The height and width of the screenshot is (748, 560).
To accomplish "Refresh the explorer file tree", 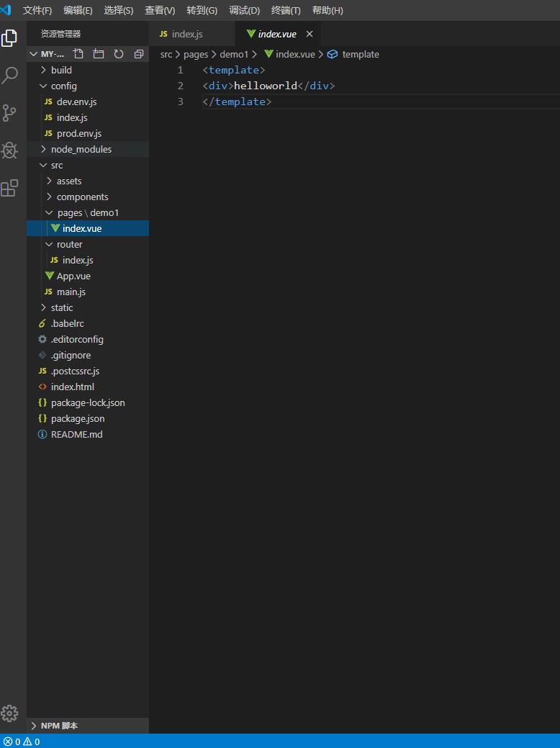I will coord(119,54).
